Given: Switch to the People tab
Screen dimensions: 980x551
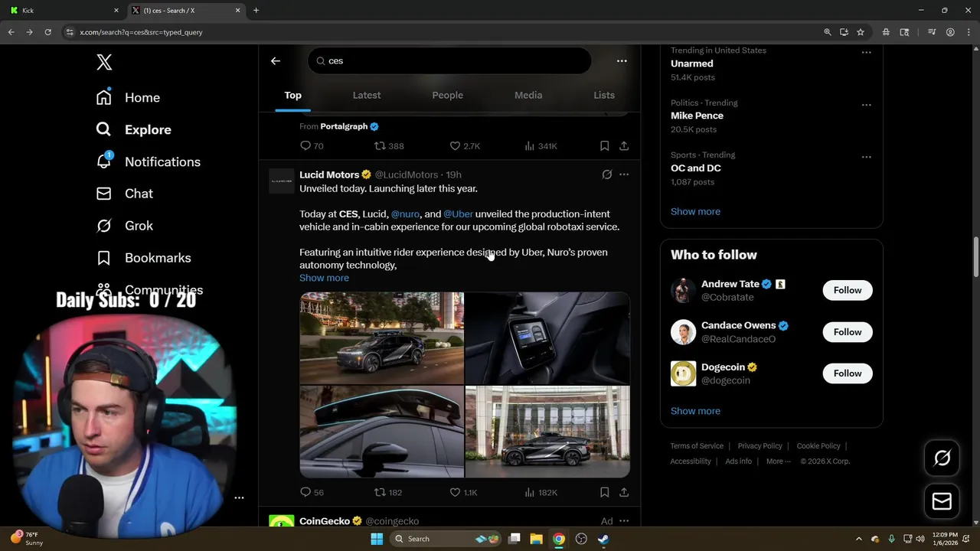Looking at the screenshot, I should pos(447,95).
